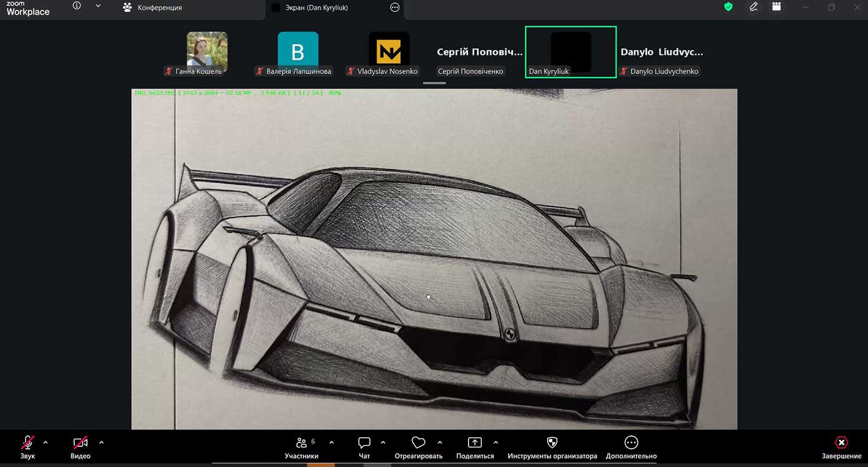Image resolution: width=868 pixels, height=467 pixels.
Task: Click the End meeting button (Завершение)
Action: pos(841,447)
